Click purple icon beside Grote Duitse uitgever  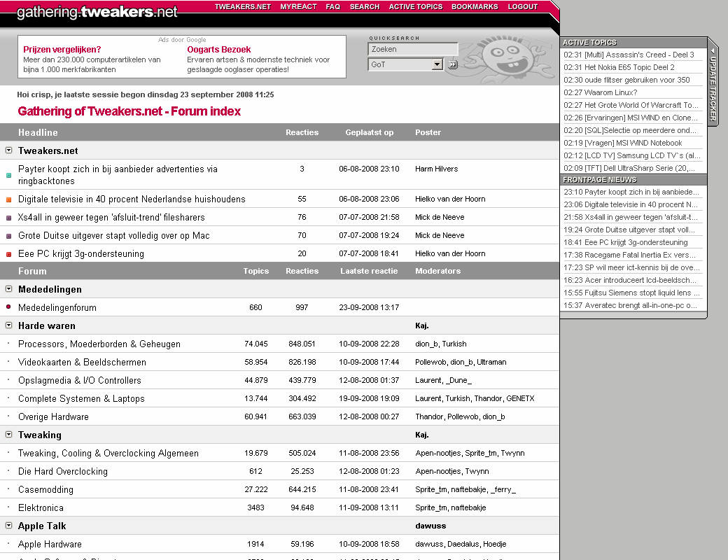click(x=9, y=236)
